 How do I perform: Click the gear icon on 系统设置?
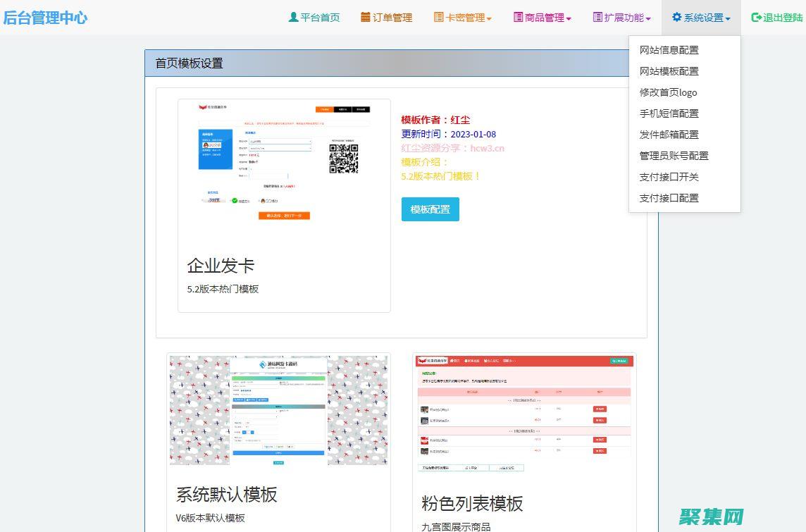coord(676,17)
